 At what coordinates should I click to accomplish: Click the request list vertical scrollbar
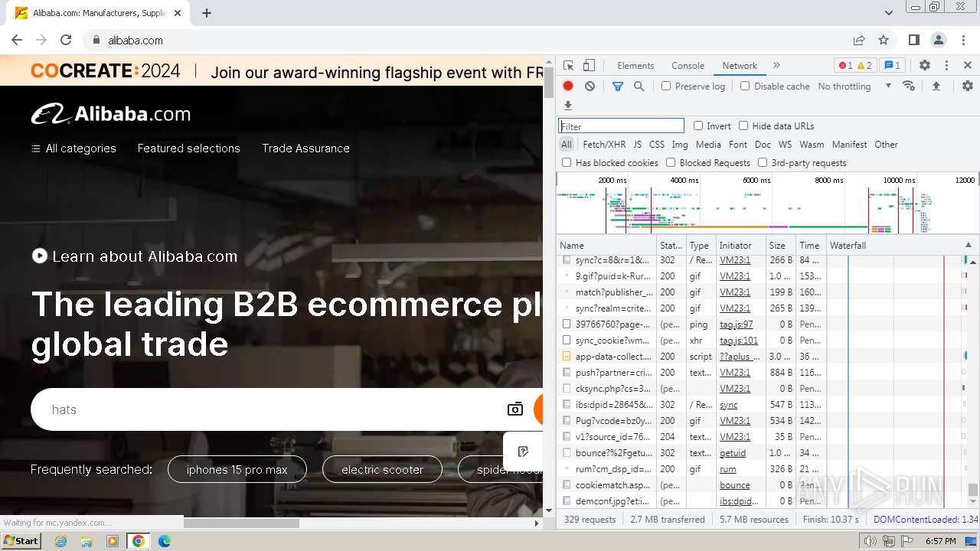point(973,490)
